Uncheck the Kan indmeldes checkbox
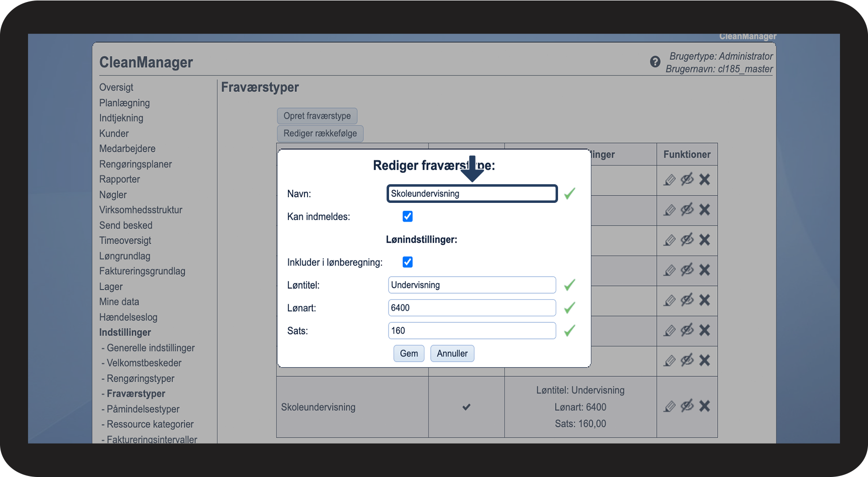 click(408, 217)
